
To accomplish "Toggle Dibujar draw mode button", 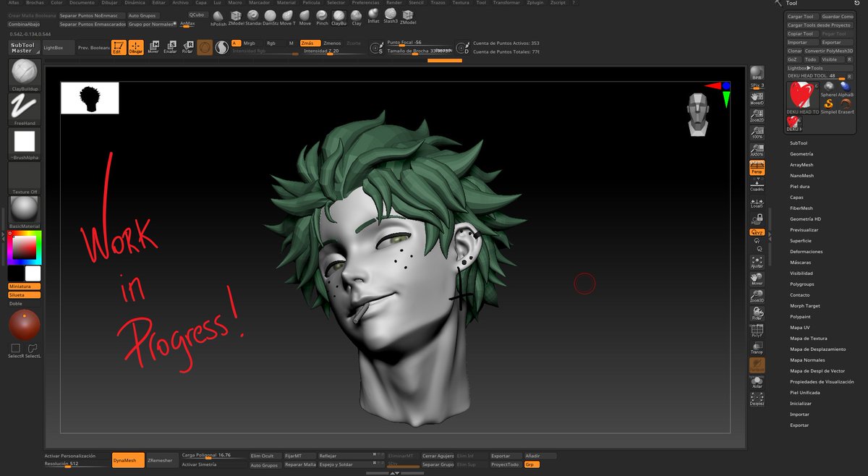I will [135, 48].
